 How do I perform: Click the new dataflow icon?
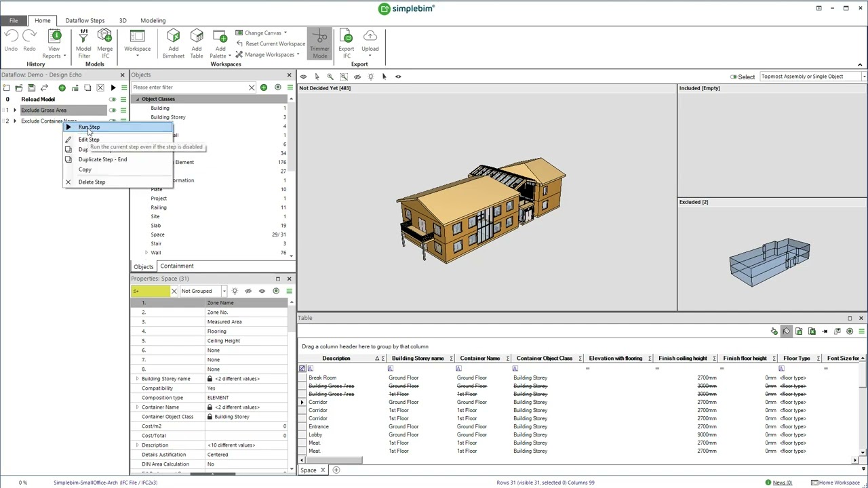tap(6, 87)
